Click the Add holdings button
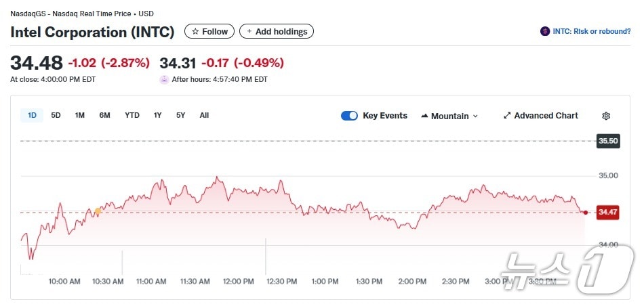Image resolution: width=644 pixels, height=304 pixels. click(x=277, y=32)
